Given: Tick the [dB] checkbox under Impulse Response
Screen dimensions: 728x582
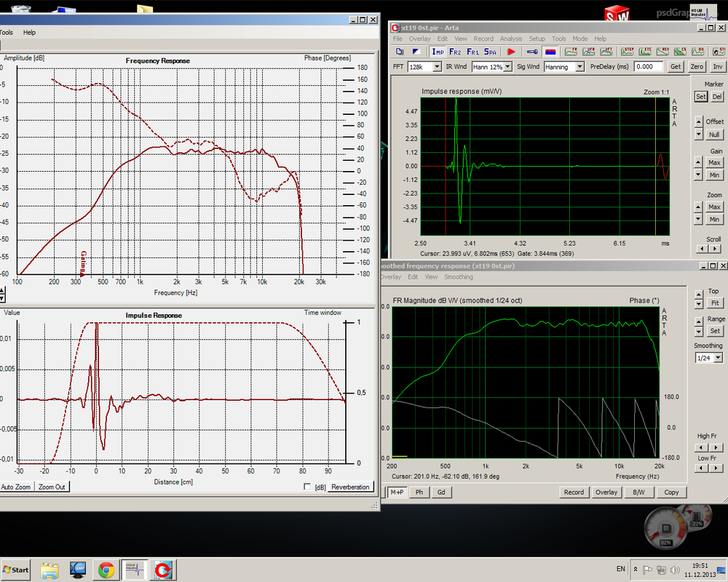Looking at the screenshot, I should [307, 487].
